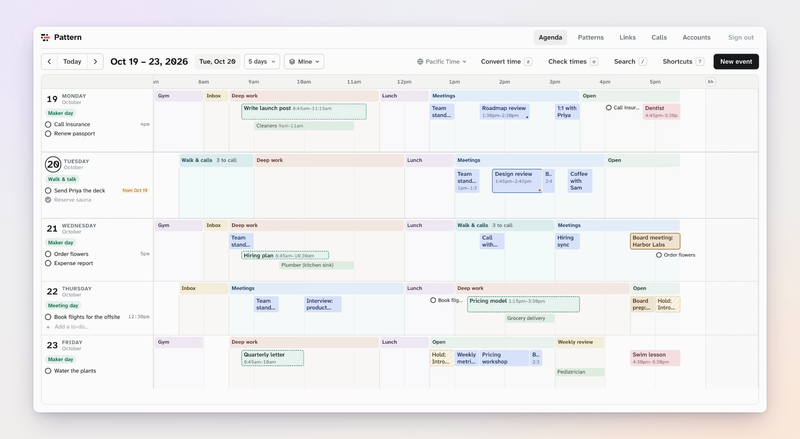
Task: Click the Today button
Action: tap(72, 61)
